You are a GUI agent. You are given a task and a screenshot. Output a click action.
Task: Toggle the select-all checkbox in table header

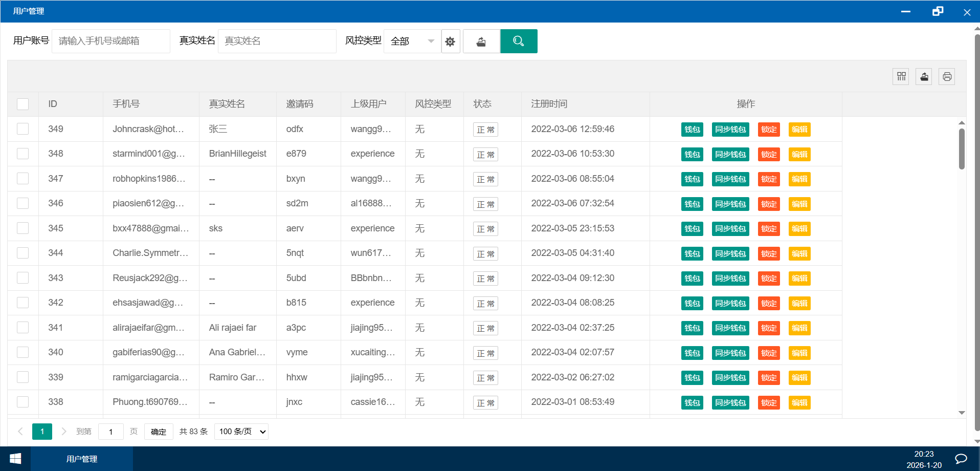click(x=23, y=104)
